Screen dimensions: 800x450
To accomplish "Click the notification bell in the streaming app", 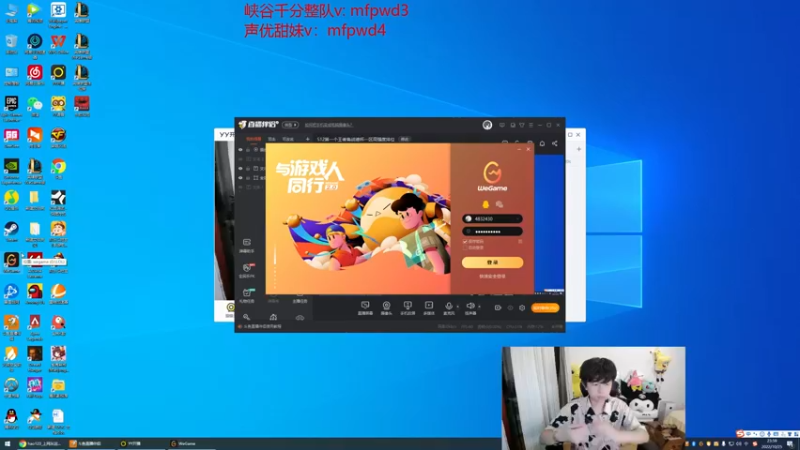I will [542, 143].
